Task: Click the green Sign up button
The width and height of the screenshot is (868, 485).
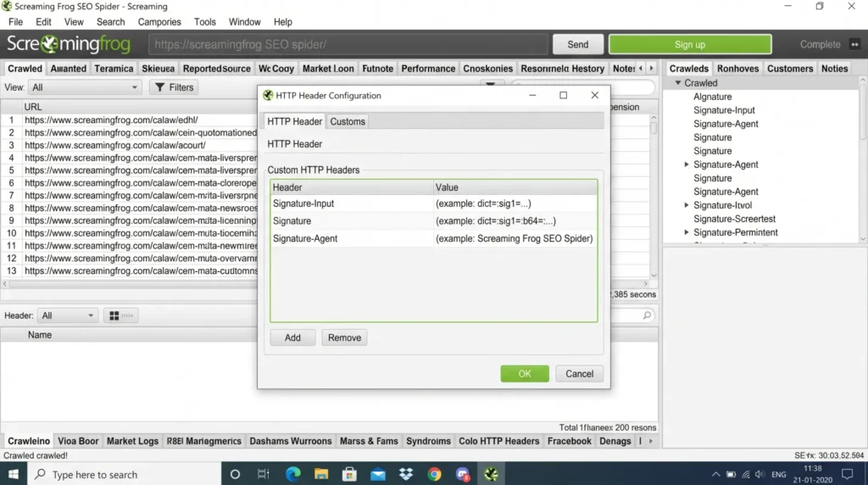Action: click(x=690, y=44)
